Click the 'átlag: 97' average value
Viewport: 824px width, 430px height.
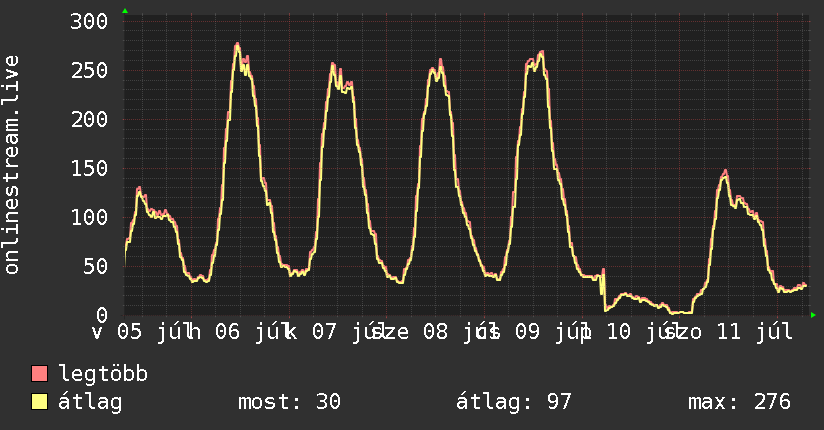pos(513,402)
